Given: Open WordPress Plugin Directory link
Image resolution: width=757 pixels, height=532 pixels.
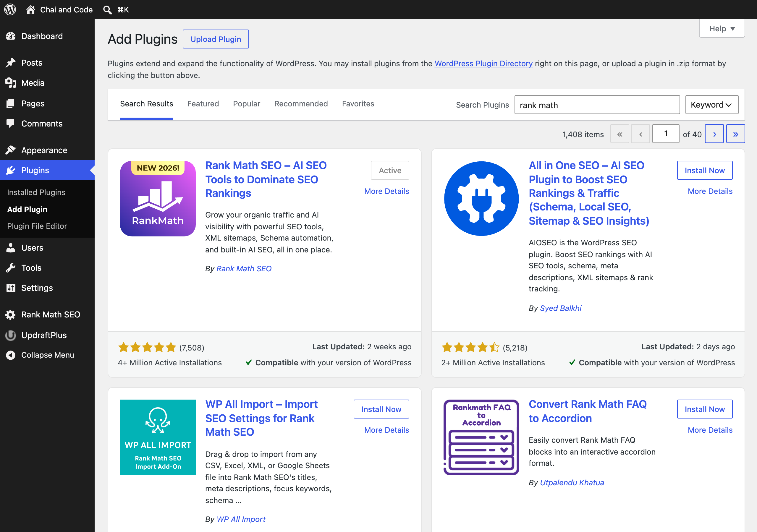Looking at the screenshot, I should pos(483,63).
